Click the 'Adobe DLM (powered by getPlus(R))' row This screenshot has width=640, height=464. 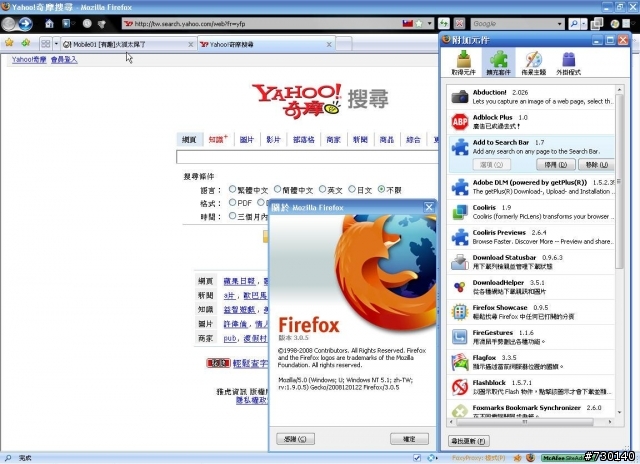(531, 187)
